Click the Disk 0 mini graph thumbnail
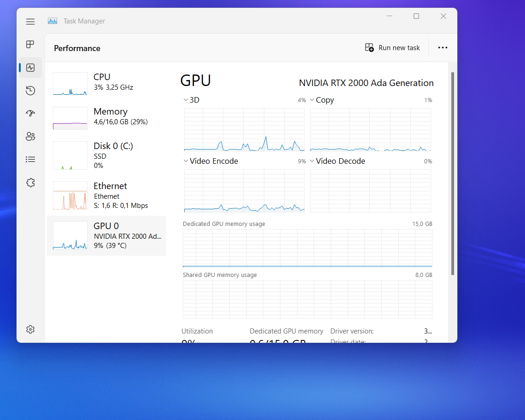 (x=70, y=155)
